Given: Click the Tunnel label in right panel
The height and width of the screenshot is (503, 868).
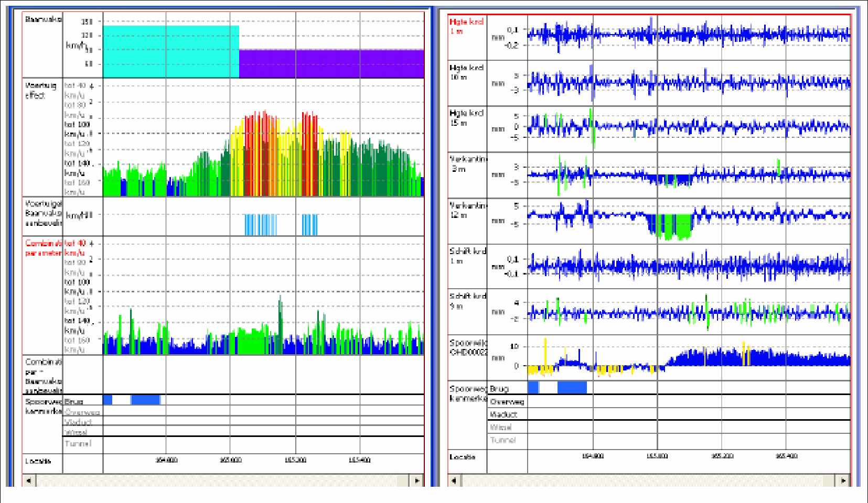Looking at the screenshot, I should [x=502, y=440].
